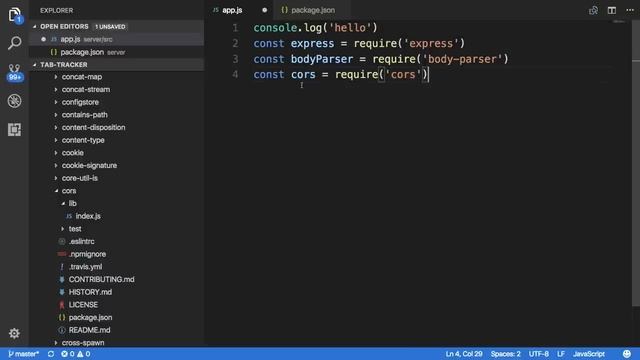The width and height of the screenshot is (640, 360).
Task: Open the Search view in activity bar
Action: click(14, 42)
